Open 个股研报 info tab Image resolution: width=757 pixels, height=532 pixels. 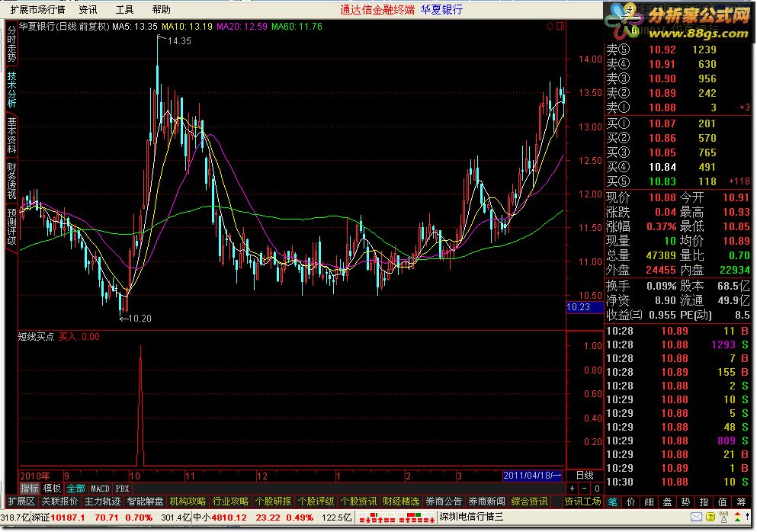[273, 502]
